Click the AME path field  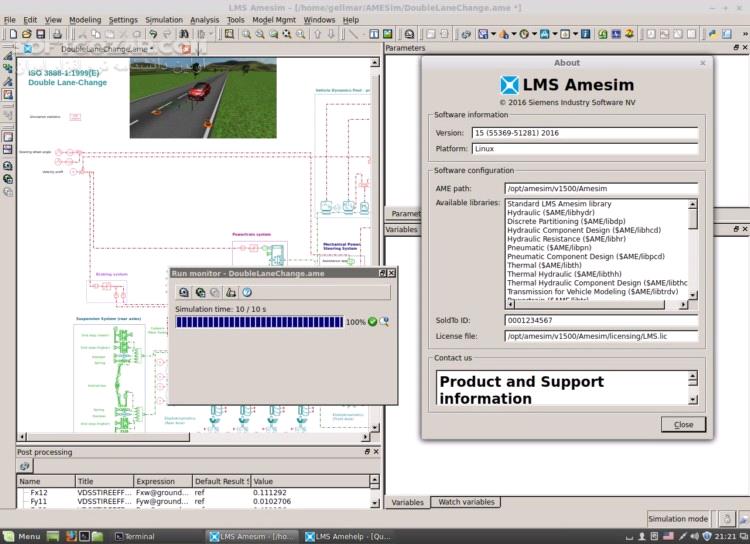pyautogui.click(x=601, y=189)
